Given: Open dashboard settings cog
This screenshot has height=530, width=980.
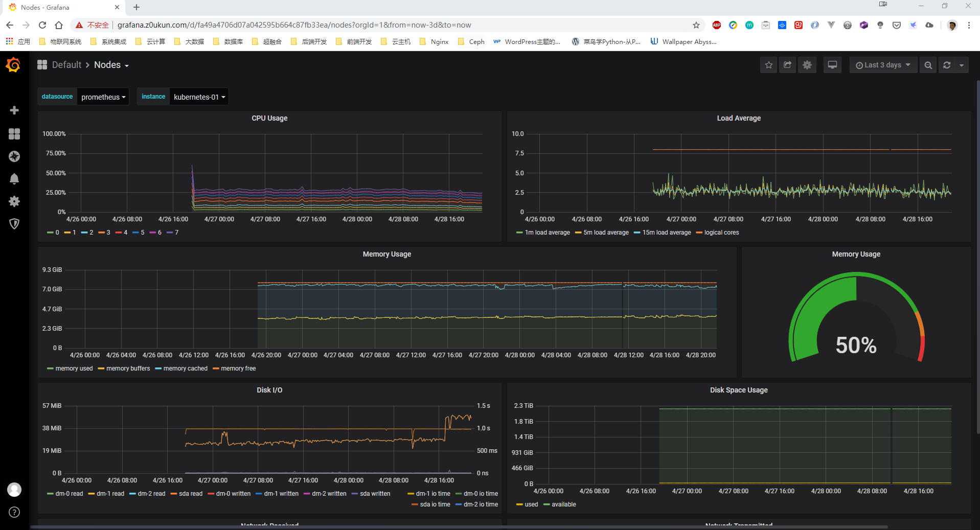Looking at the screenshot, I should coord(807,65).
